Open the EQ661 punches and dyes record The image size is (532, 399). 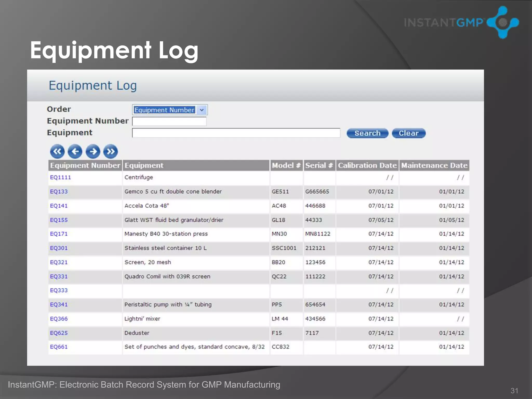[x=59, y=347]
